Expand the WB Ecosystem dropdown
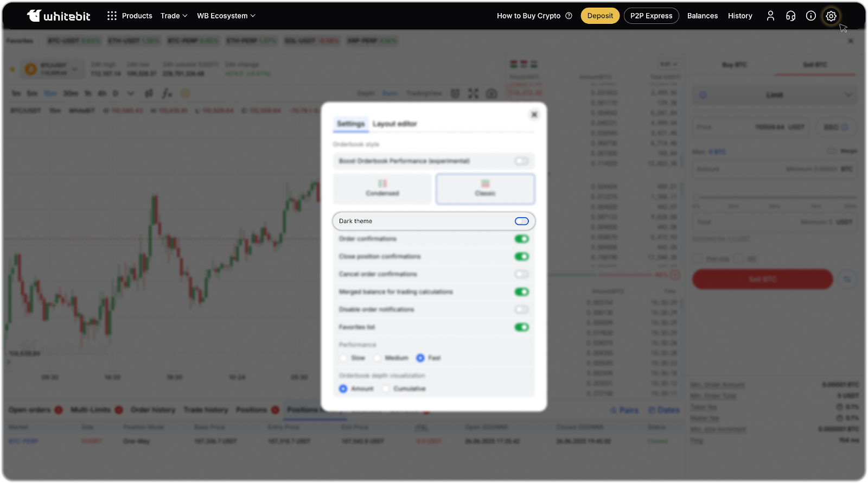Image resolution: width=868 pixels, height=483 pixels. (x=226, y=16)
